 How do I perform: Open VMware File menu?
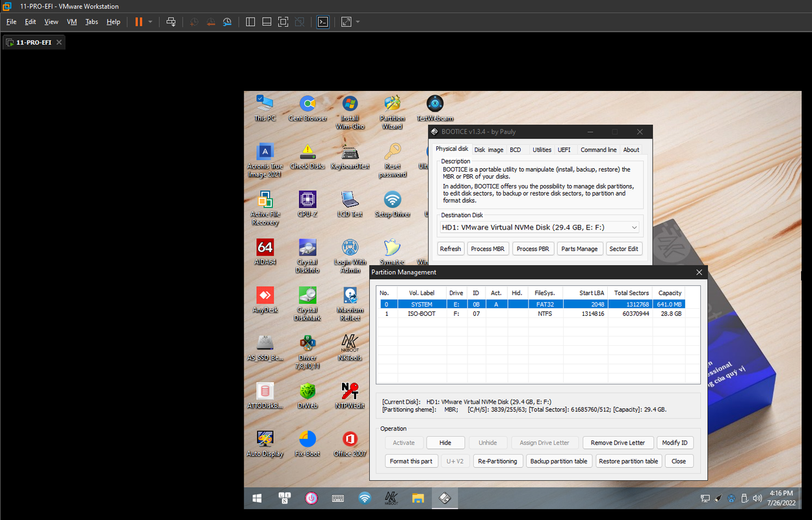coord(11,21)
